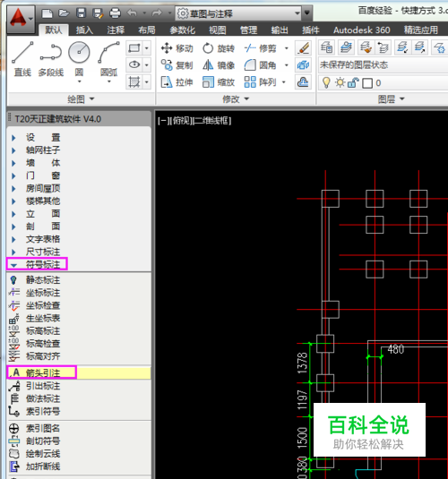Screen dimensions: 448x479
Task: Toggle the layer on/off lightbulb
Action: [326, 82]
